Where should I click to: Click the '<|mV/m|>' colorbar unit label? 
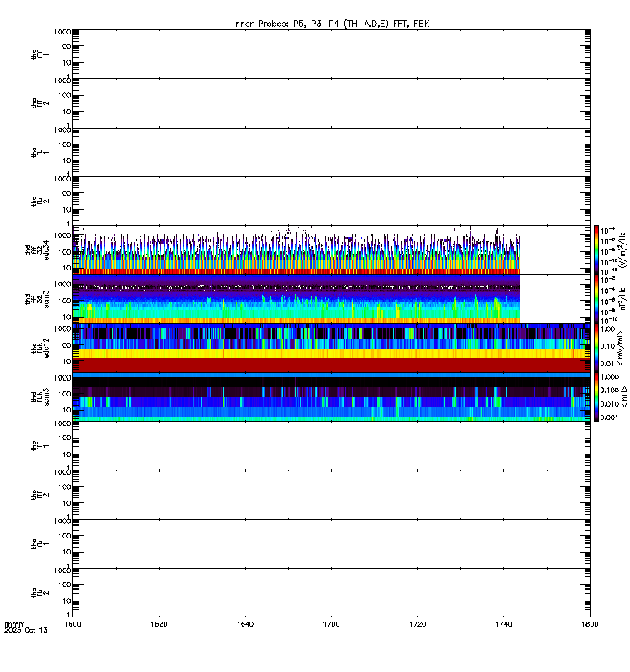click(x=621, y=348)
